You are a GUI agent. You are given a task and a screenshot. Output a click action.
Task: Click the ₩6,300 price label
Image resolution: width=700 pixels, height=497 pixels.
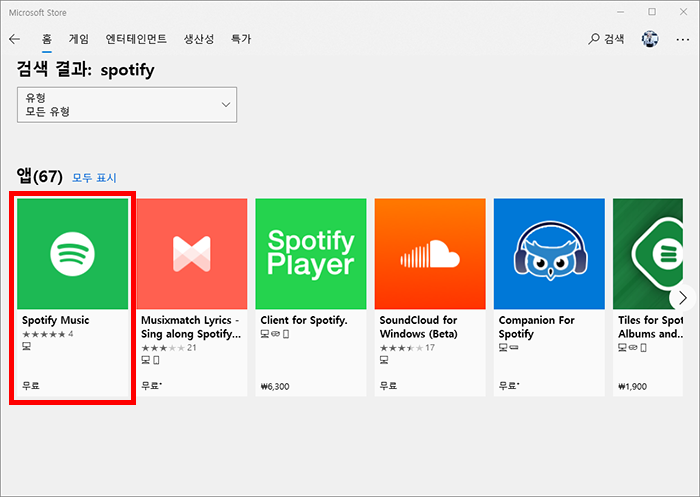tap(275, 386)
